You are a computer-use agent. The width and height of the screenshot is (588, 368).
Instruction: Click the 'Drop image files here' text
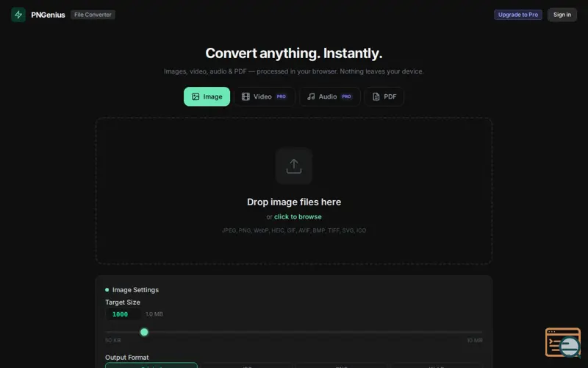tap(294, 202)
